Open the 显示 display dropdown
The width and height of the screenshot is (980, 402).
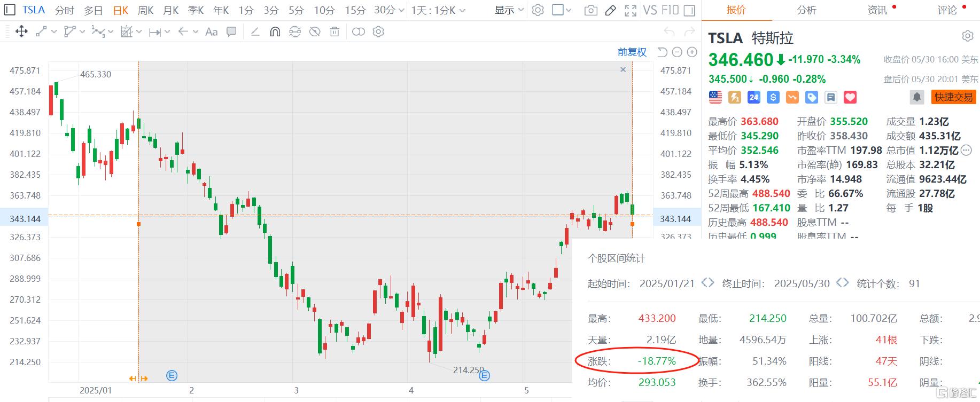click(x=509, y=10)
